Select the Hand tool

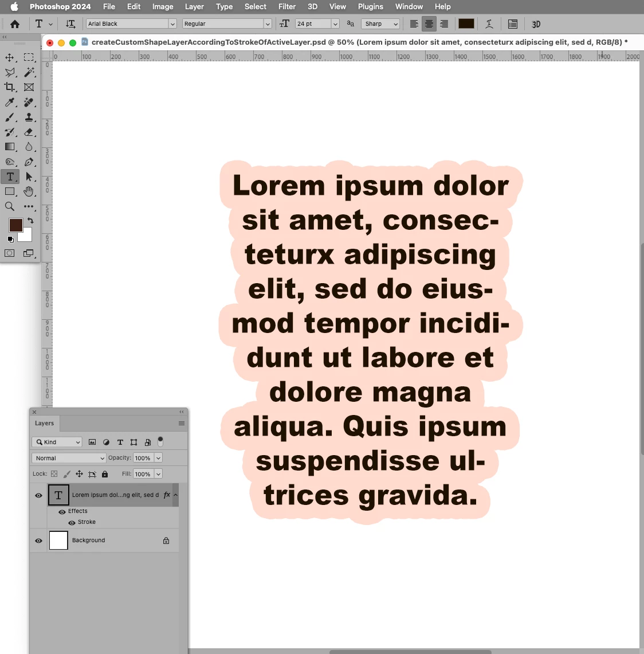coord(29,191)
